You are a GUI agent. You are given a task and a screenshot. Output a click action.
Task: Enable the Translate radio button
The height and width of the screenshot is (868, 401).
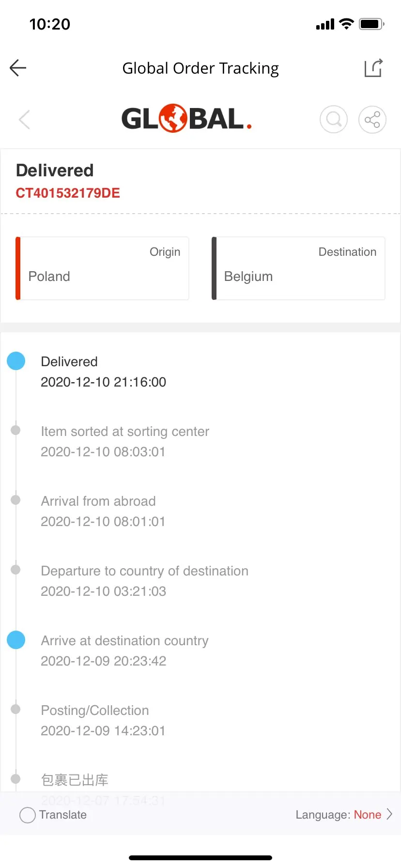pos(28,815)
